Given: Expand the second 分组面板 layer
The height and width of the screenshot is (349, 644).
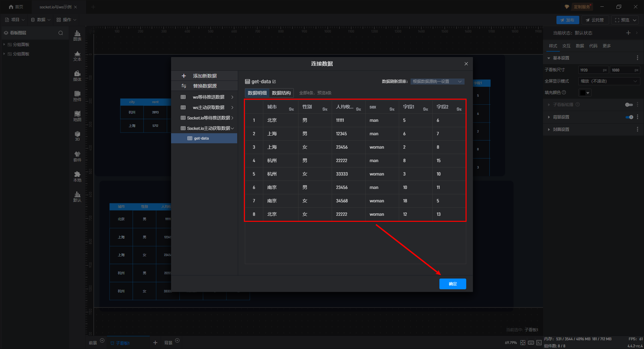Looking at the screenshot, I should (x=4, y=54).
